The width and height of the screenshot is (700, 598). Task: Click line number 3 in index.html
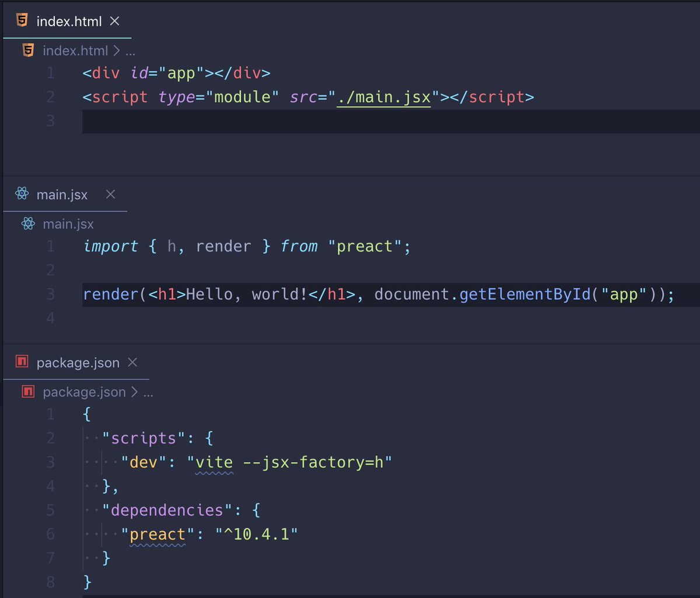point(50,121)
